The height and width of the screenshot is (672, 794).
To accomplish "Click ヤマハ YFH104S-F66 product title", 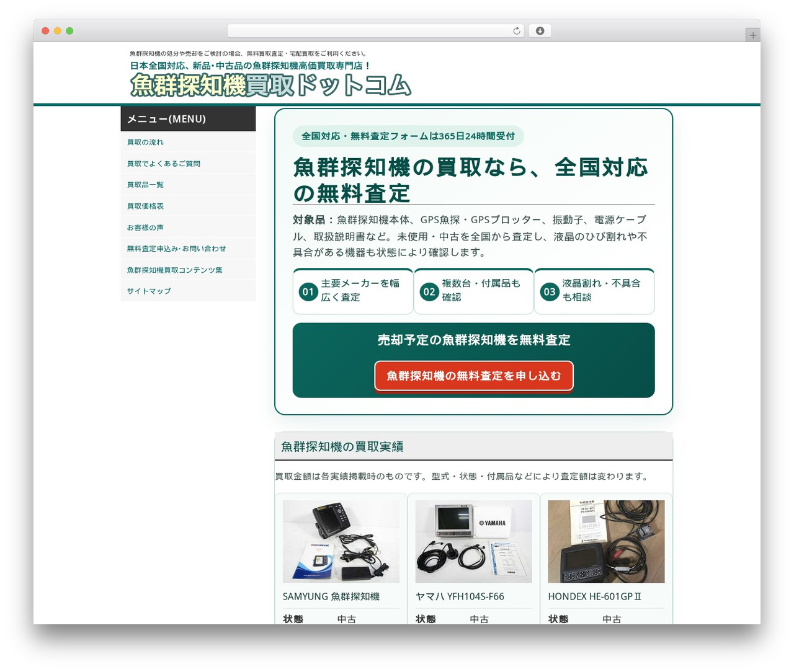I will click(460, 596).
